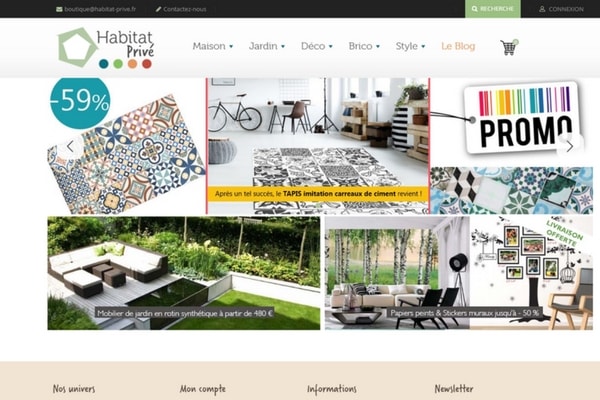The width and height of the screenshot is (600, 400).
Task: Expand the Déco dropdown menu
Action: click(317, 46)
